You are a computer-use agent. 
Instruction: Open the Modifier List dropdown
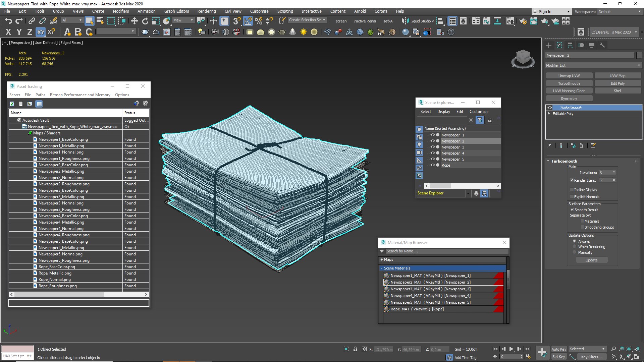[x=593, y=65]
